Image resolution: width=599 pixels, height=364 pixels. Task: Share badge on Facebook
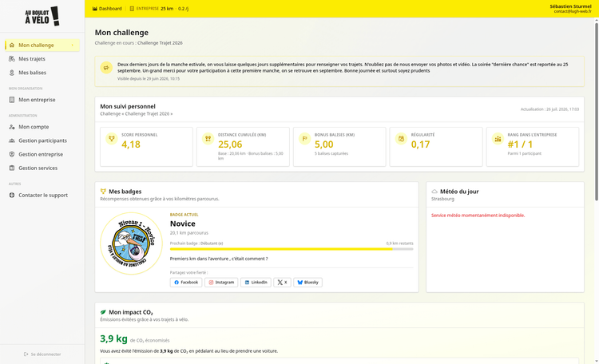[x=186, y=283]
